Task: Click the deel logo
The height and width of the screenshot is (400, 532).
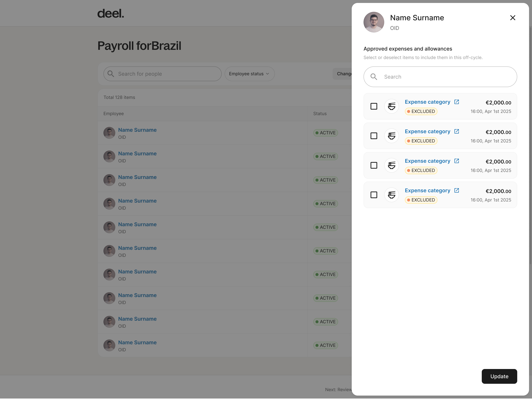Action: tap(110, 13)
